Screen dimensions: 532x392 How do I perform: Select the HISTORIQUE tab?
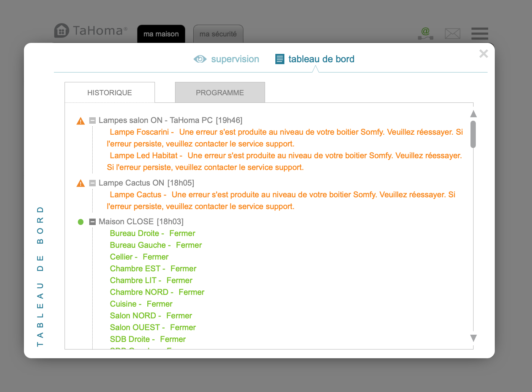point(110,93)
